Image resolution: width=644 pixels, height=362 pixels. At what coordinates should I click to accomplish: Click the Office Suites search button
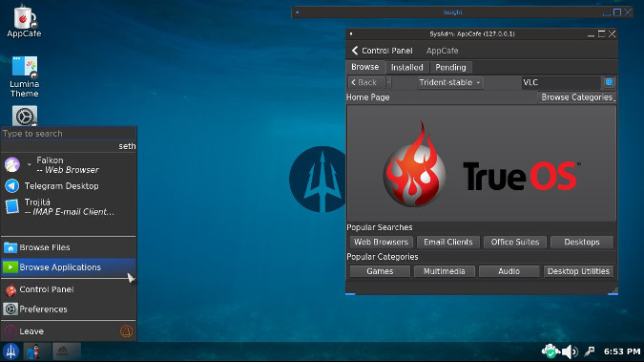(515, 242)
